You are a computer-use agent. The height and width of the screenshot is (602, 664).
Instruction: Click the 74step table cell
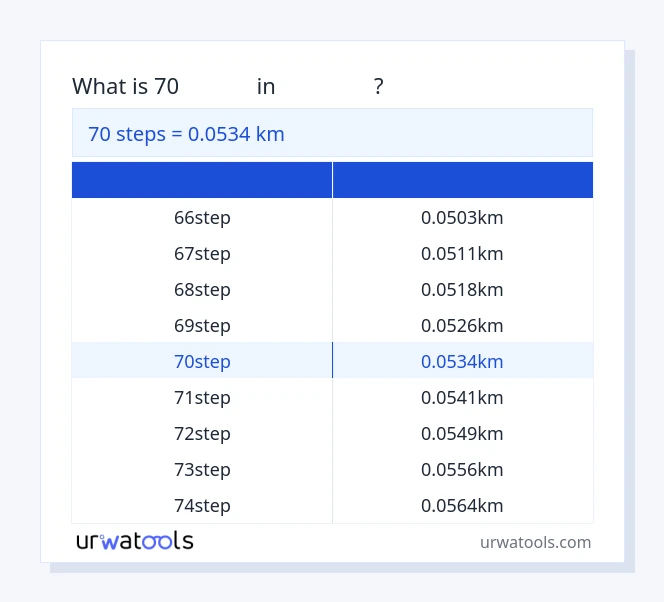tap(202, 506)
